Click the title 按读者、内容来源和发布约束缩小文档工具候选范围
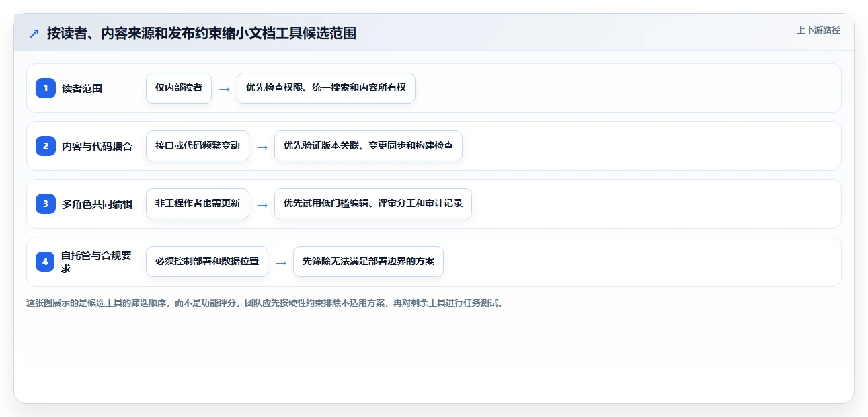The image size is (868, 417). tap(202, 33)
